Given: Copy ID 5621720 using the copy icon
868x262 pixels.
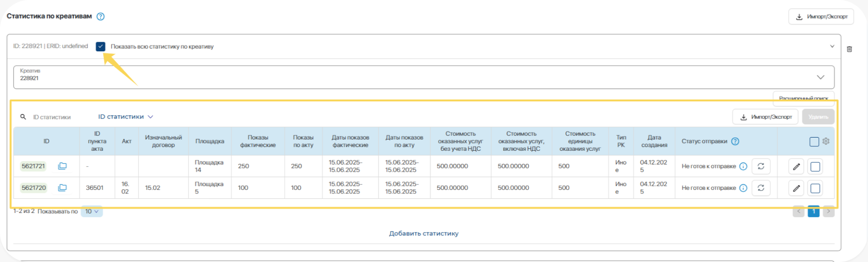Looking at the screenshot, I should pos(62,188).
